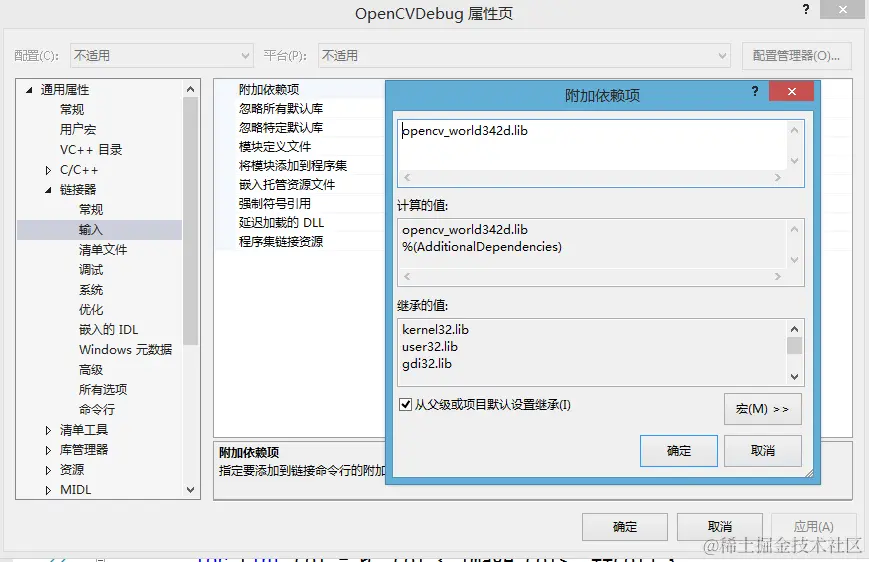Open 配置管理器(O)... button
Image resolution: width=869 pixels, height=562 pixels.
tap(796, 55)
